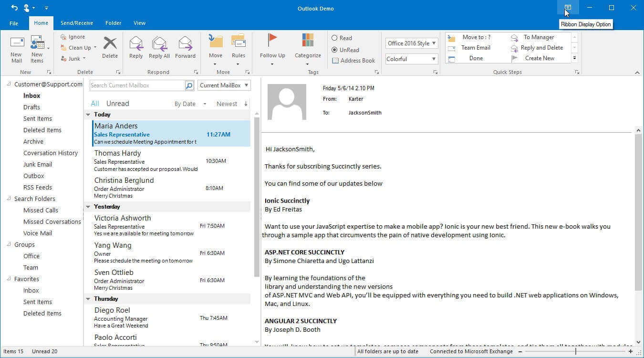Switch to the Send/Receive tab

pyautogui.click(x=77, y=23)
